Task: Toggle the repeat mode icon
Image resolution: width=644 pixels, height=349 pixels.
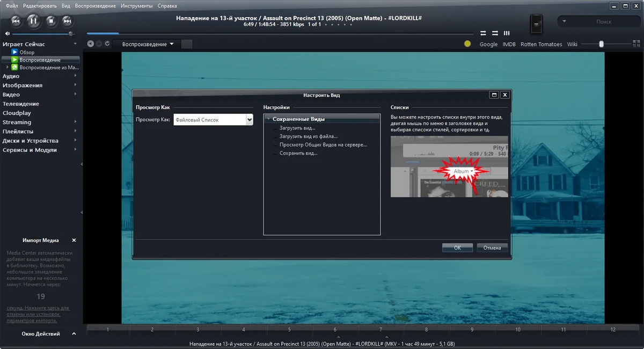Action: [483, 33]
